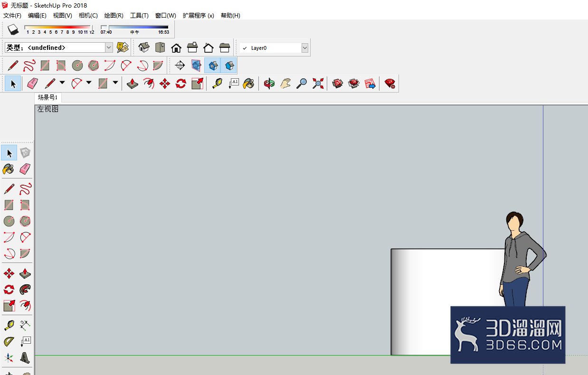Screen dimensions: 588x375
Task: Open the 视图(V) menu
Action: 63,16
